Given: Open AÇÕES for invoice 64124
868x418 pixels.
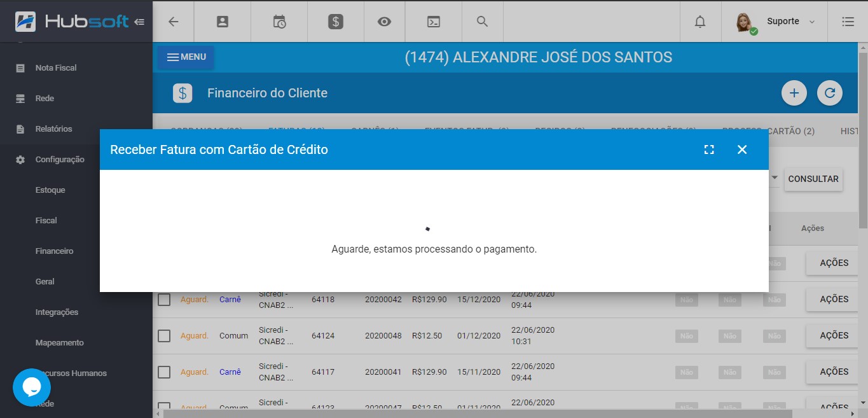Looking at the screenshot, I should pyautogui.click(x=834, y=336).
